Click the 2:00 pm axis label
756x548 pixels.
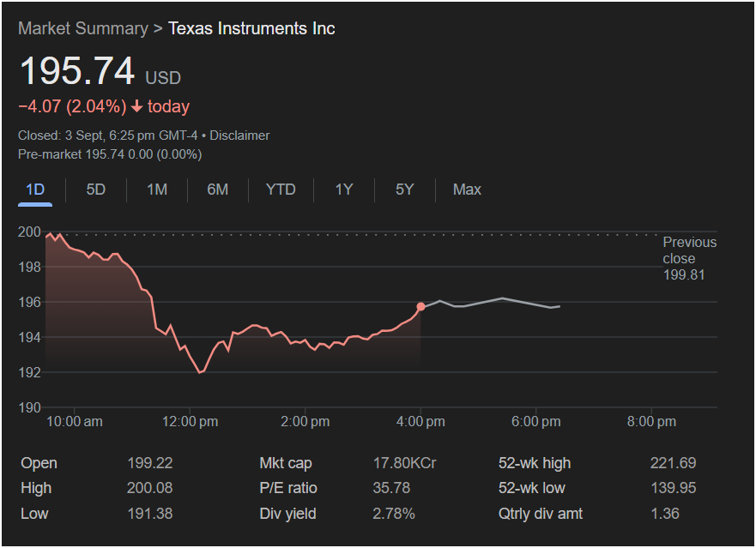coord(305,422)
